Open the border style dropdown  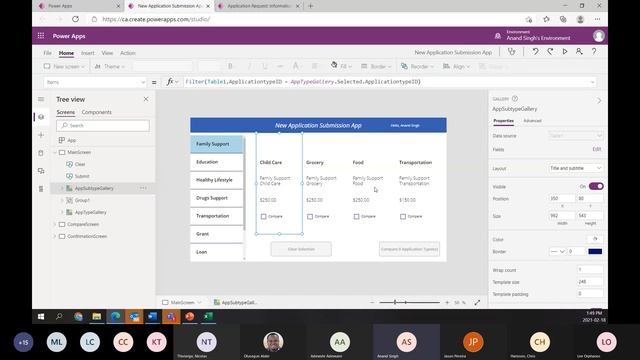click(x=557, y=251)
